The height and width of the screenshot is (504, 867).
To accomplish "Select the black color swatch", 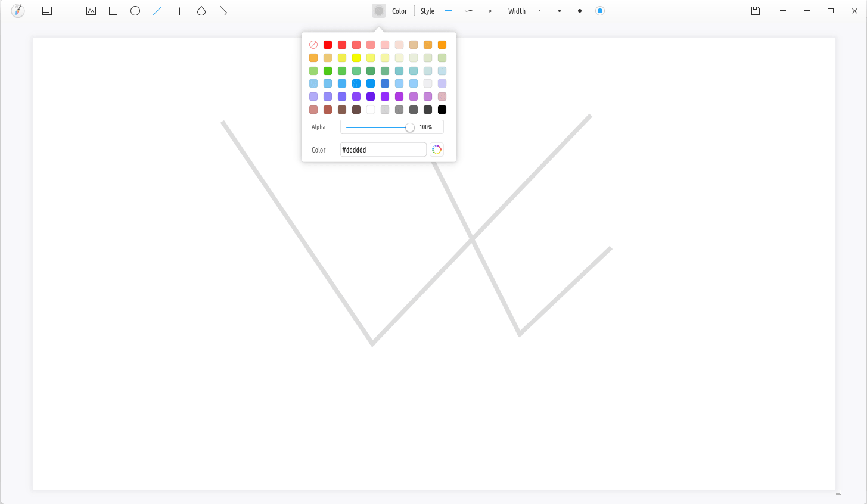I will [x=442, y=110].
